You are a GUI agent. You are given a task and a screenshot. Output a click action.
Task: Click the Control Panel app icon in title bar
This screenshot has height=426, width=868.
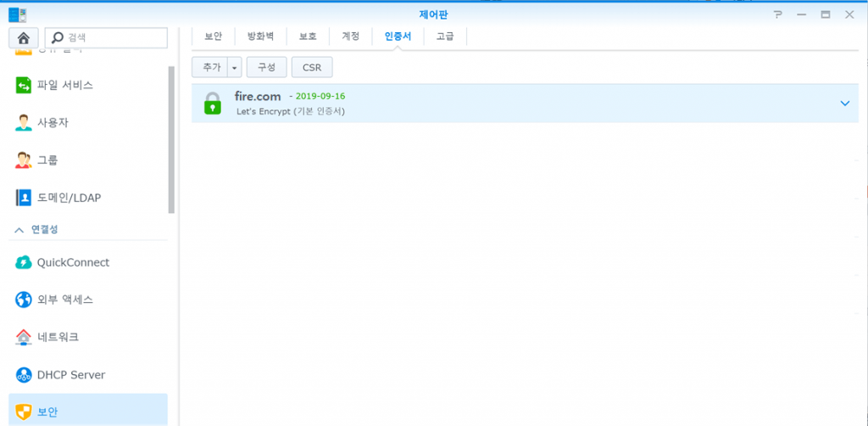[x=18, y=15]
